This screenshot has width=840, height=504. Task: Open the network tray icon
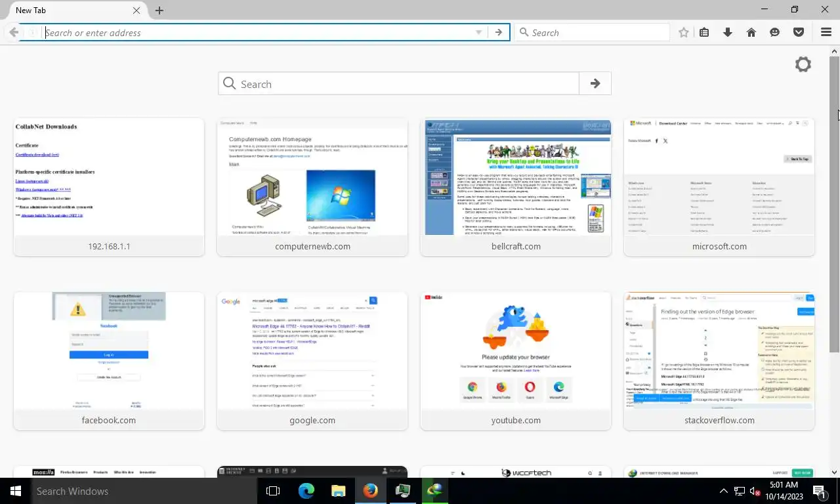point(740,491)
